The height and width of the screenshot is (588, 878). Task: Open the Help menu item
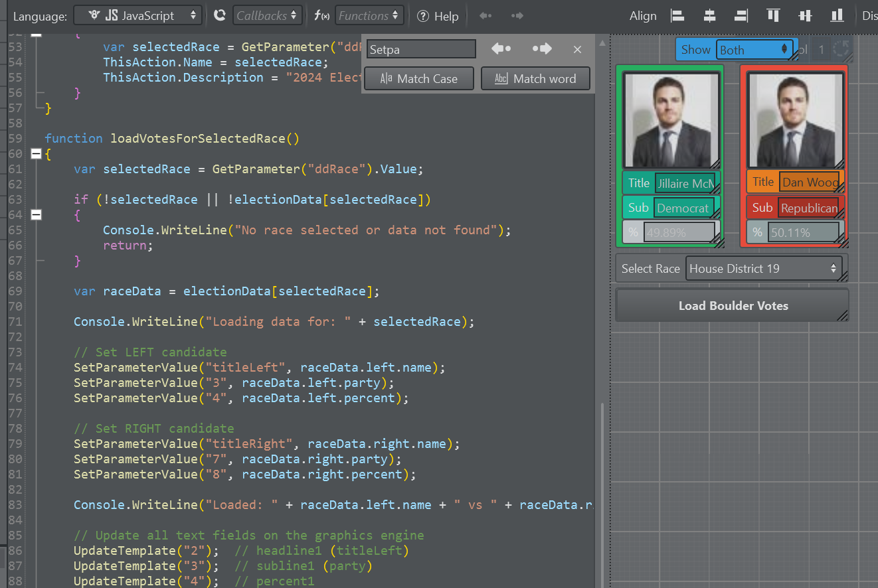tap(438, 16)
